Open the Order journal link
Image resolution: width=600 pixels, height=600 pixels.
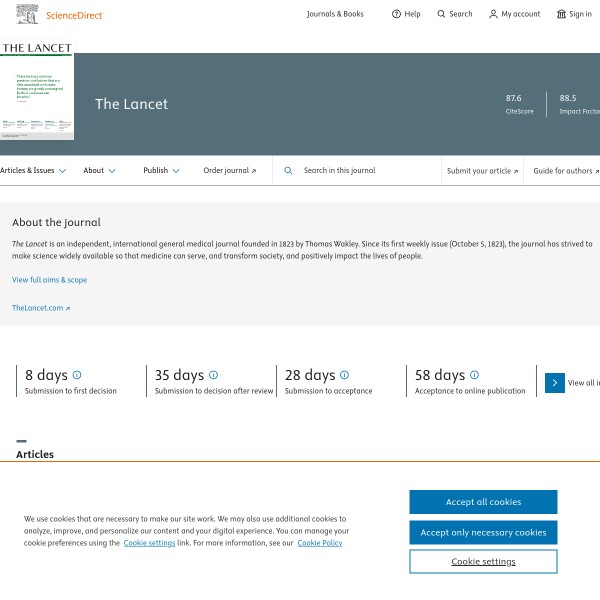pos(229,171)
